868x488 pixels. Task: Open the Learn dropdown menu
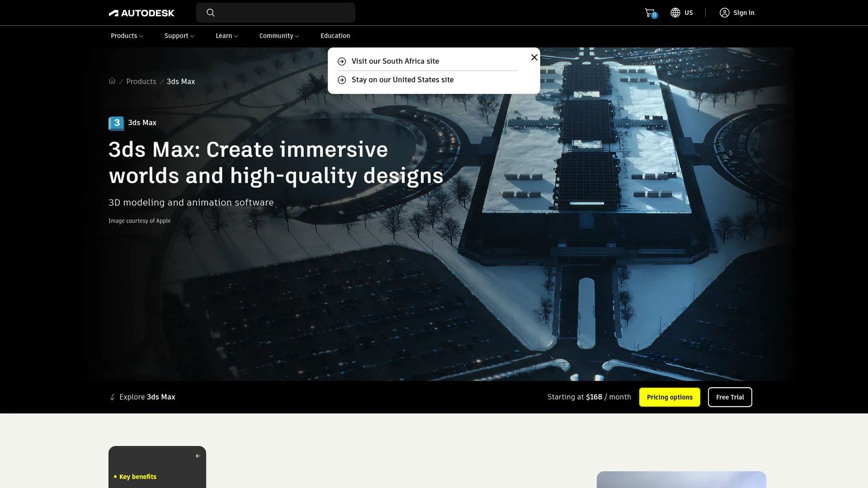[x=226, y=36]
